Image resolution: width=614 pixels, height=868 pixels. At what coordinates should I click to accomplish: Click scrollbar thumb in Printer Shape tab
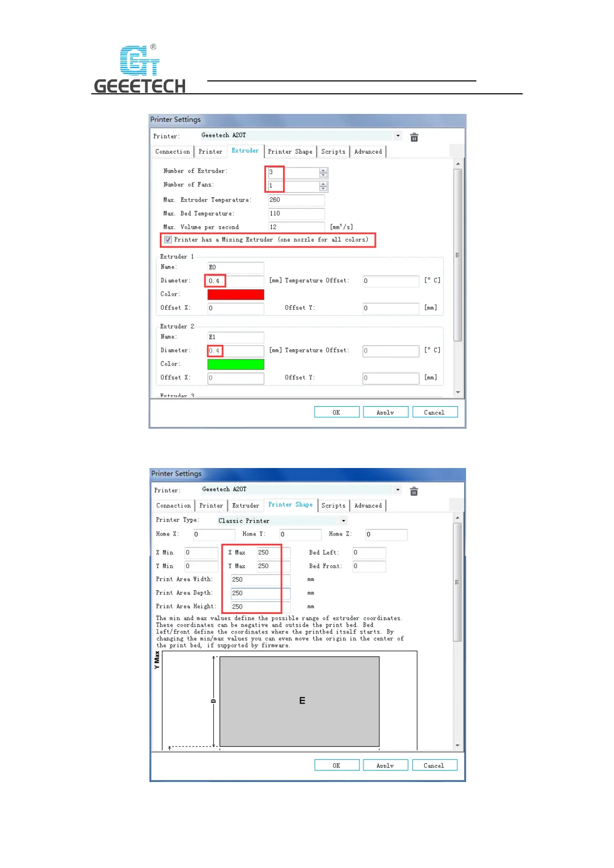pyautogui.click(x=457, y=582)
